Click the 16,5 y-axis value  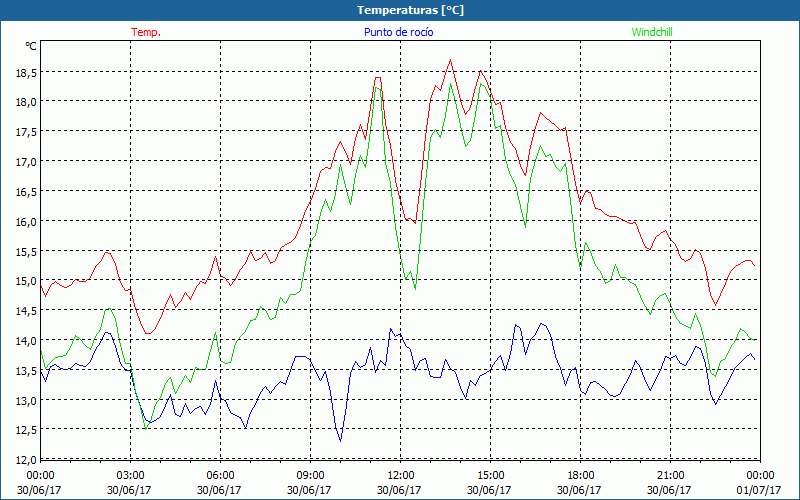pos(26,192)
